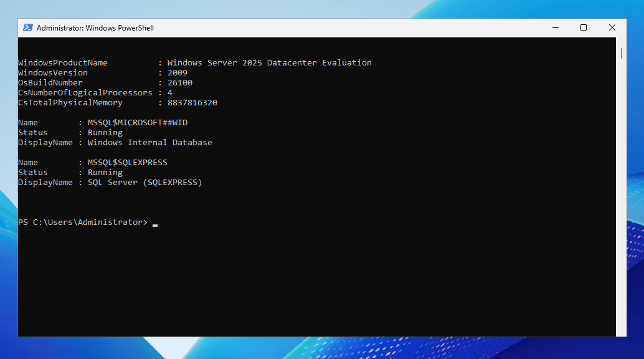Click the CsNumberOfLogicalProcessors label
Viewport: 644px width, 359px height.
pyautogui.click(x=85, y=93)
